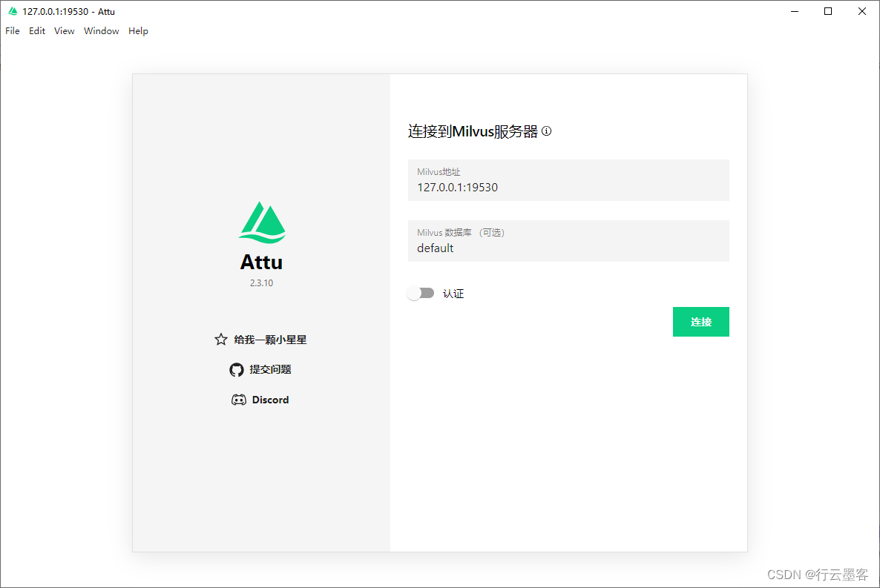880x588 pixels.
Task: Open the Edit menu
Action: 37,31
